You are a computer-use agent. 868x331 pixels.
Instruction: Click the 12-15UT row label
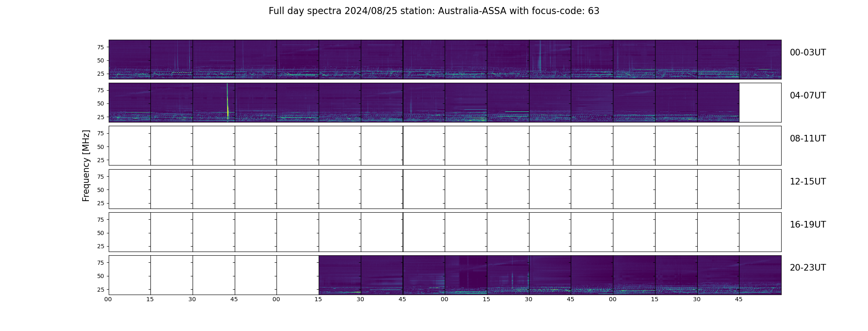(x=807, y=182)
